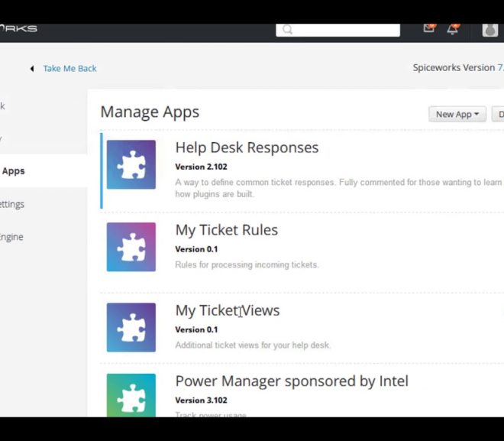The width and height of the screenshot is (504, 441).
Task: Click Version 0.1 under My Ticket Views
Action: click(196, 329)
